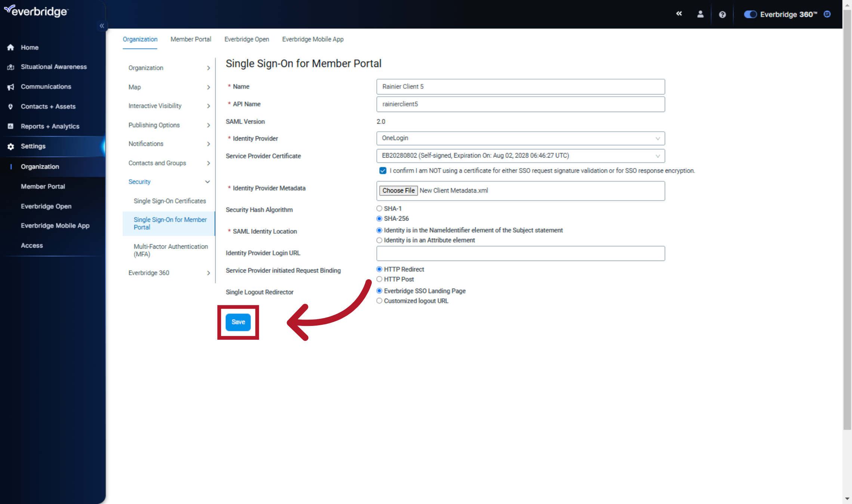Open the help question mark icon

722,14
